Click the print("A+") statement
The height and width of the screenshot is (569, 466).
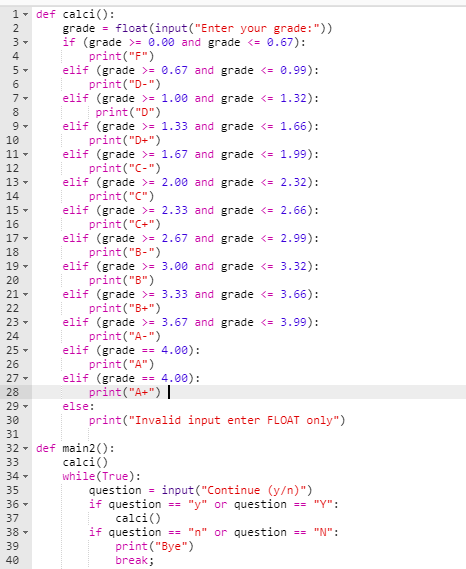(x=125, y=392)
